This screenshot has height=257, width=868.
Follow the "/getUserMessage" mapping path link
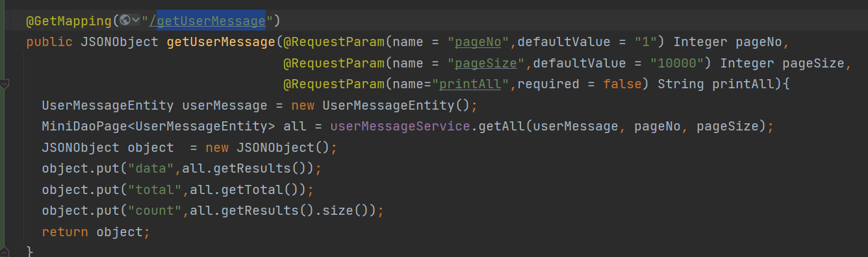pos(207,21)
